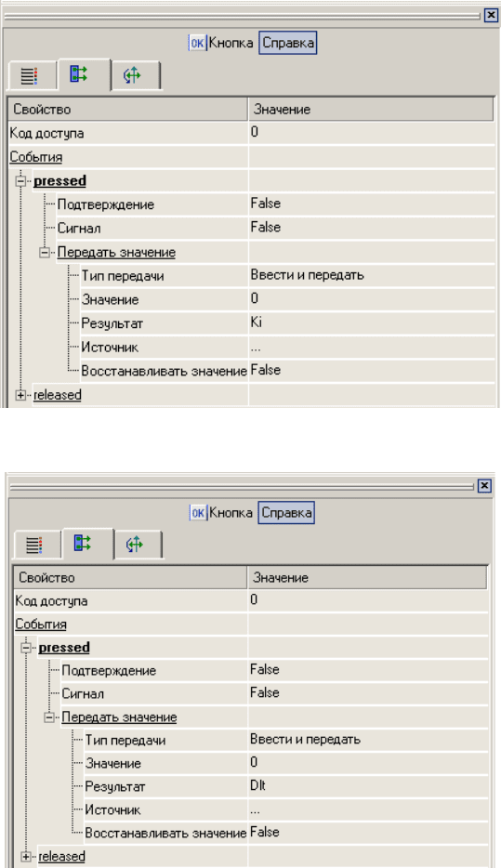Click 'Восстанавливать значение' False in lower panel
Screen dimensions: 501x868
click(368, 833)
